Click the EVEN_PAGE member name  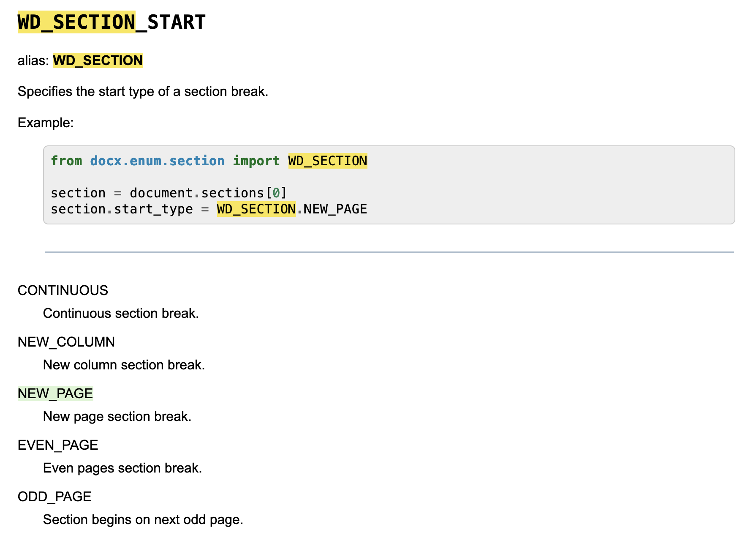[x=58, y=445]
